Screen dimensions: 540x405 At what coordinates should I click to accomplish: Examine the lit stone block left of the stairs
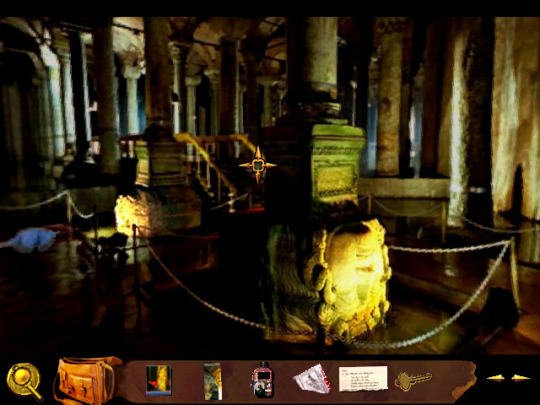[134, 215]
